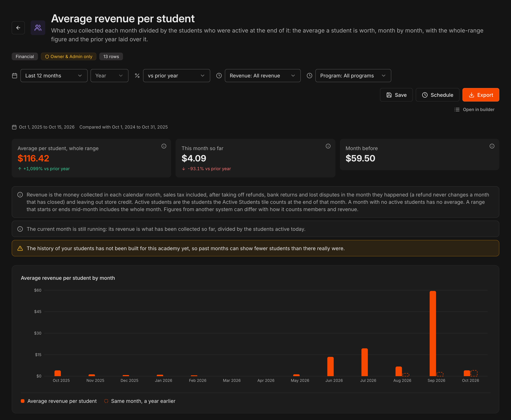Click Average revenue per student by month heading

[68, 278]
